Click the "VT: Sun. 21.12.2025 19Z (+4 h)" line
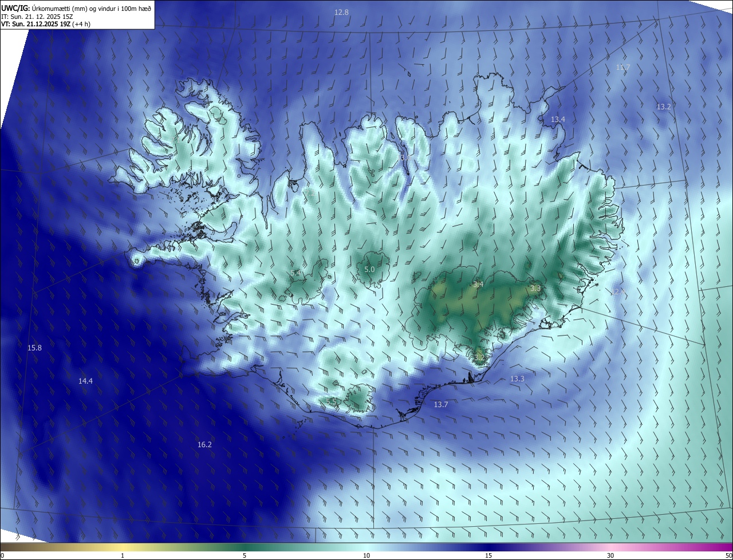The height and width of the screenshot is (560, 733). (x=46, y=24)
